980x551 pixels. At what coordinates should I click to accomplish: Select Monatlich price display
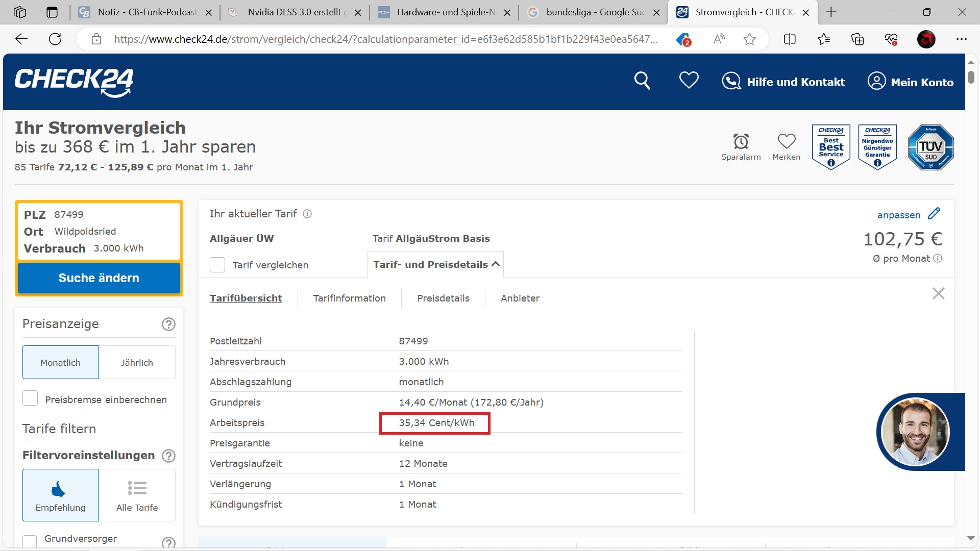61,362
